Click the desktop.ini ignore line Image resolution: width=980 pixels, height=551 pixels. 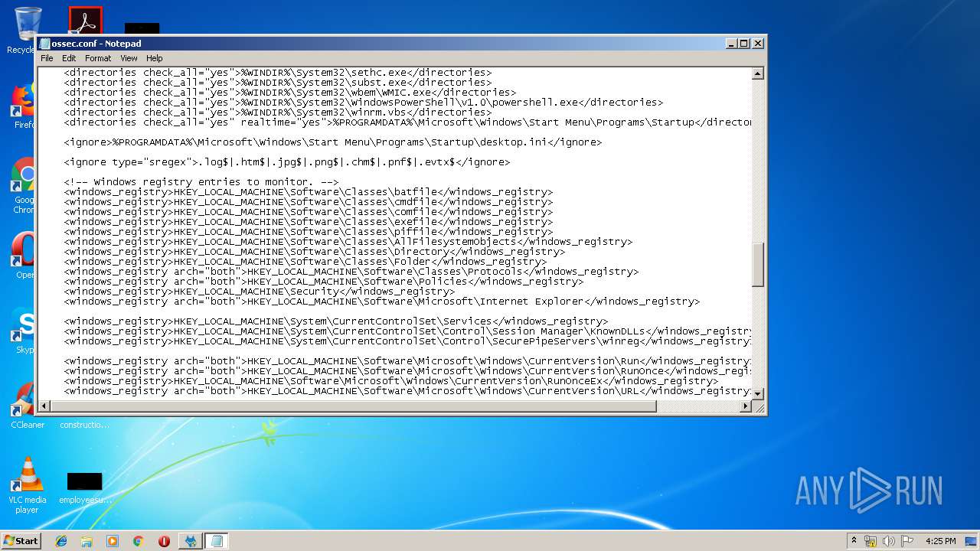333,142
